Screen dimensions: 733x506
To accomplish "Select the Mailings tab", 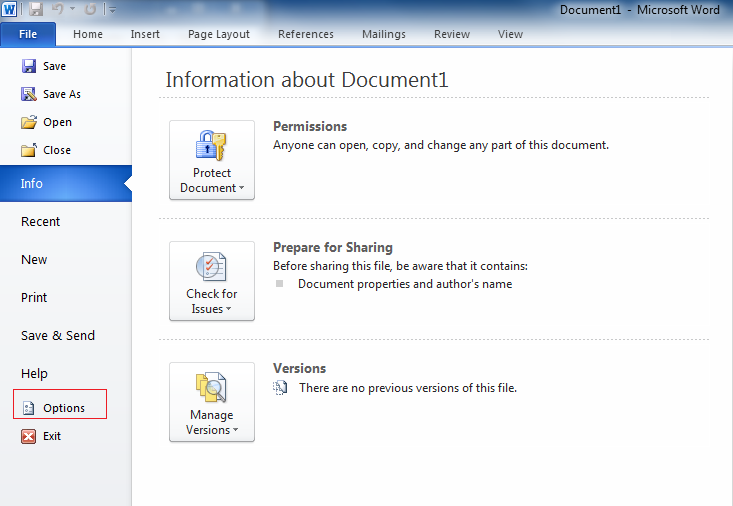I will [384, 34].
